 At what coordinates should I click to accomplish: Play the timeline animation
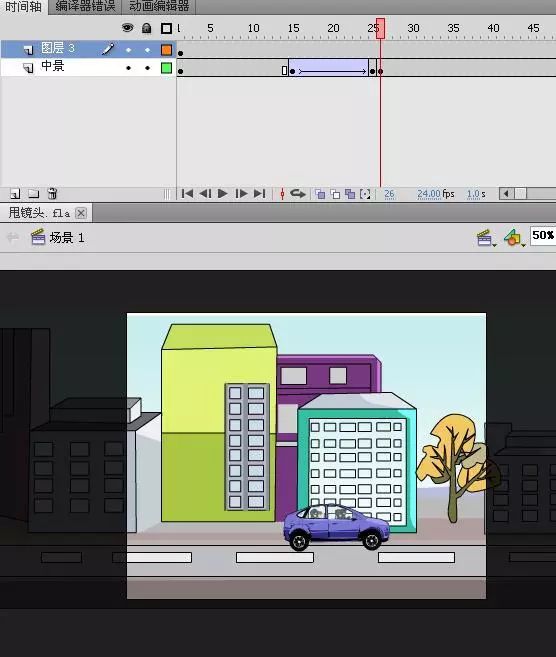222,194
